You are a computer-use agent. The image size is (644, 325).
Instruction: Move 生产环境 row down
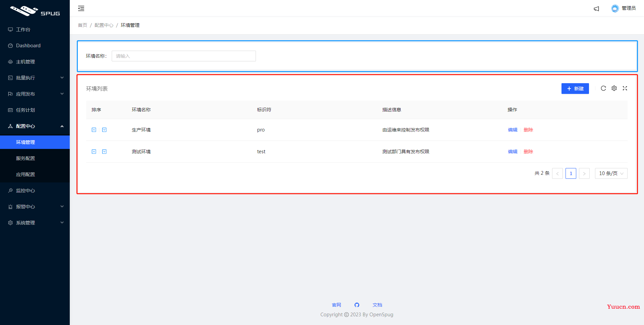point(104,130)
